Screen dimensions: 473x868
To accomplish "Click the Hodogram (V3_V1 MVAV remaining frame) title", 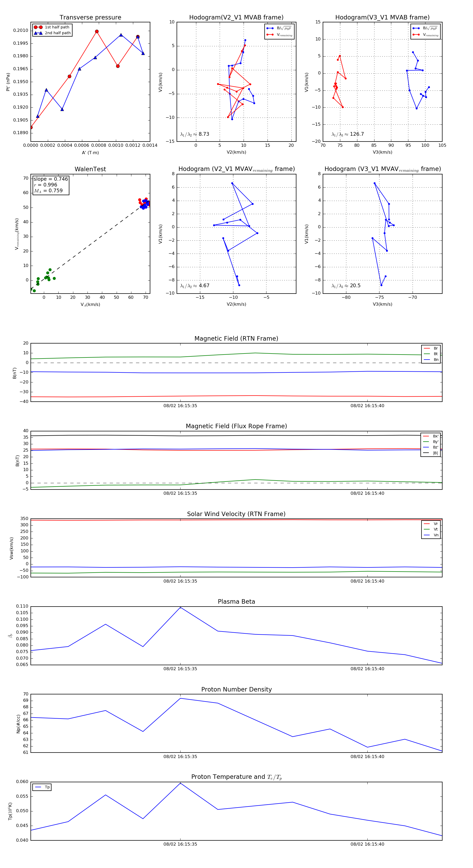I will (382, 169).
